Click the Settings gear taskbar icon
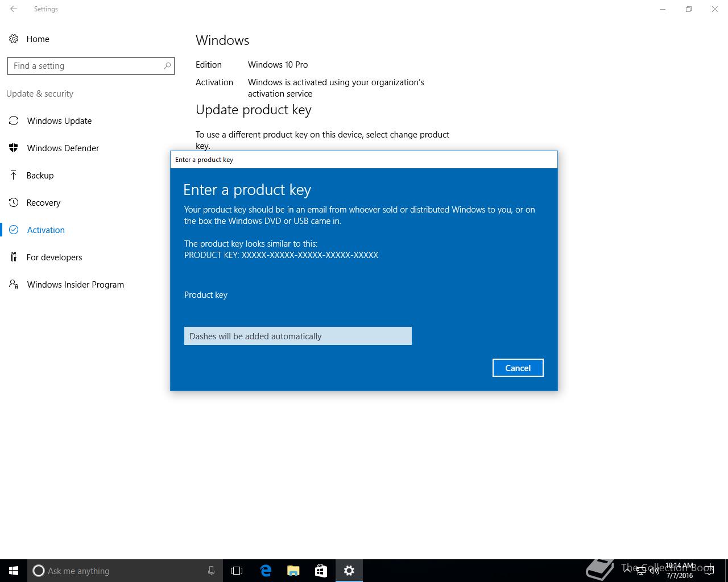Image resolution: width=728 pixels, height=582 pixels. click(x=349, y=571)
